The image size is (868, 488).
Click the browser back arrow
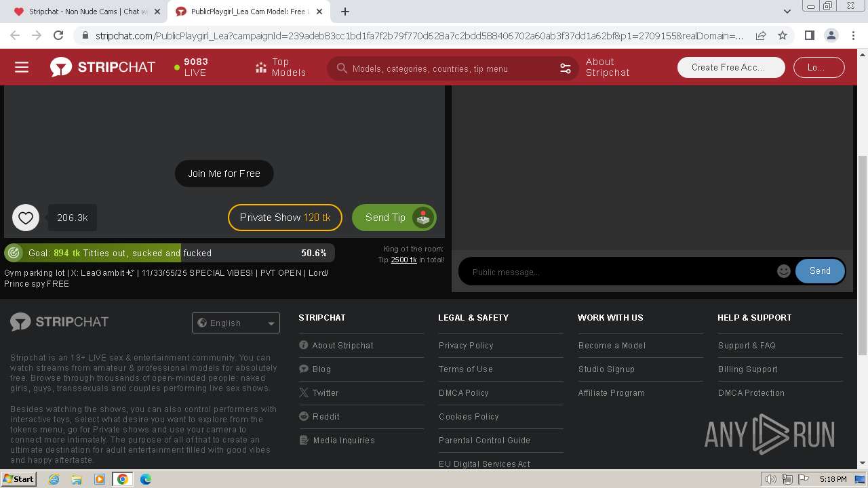[x=15, y=35]
